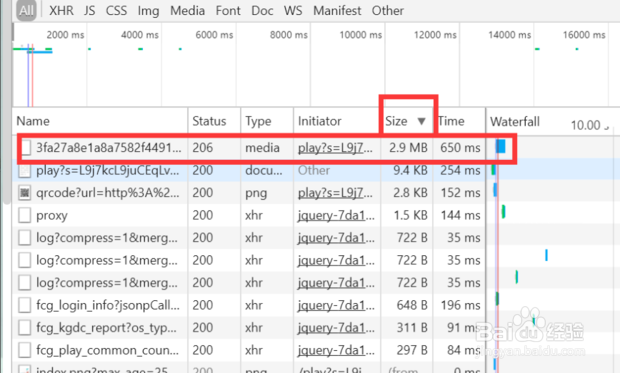The image size is (620, 373).
Task: Click the proxy row file icon
Action: [x=25, y=216]
